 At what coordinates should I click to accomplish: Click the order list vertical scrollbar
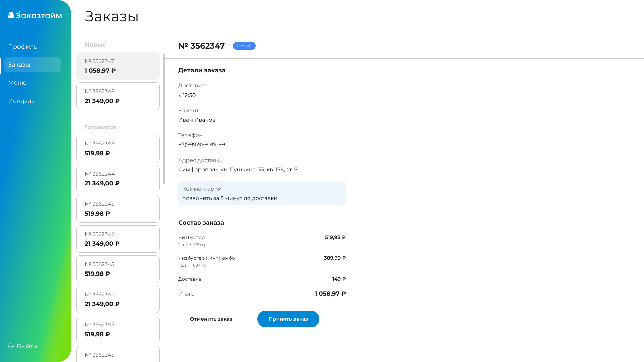pos(164,119)
